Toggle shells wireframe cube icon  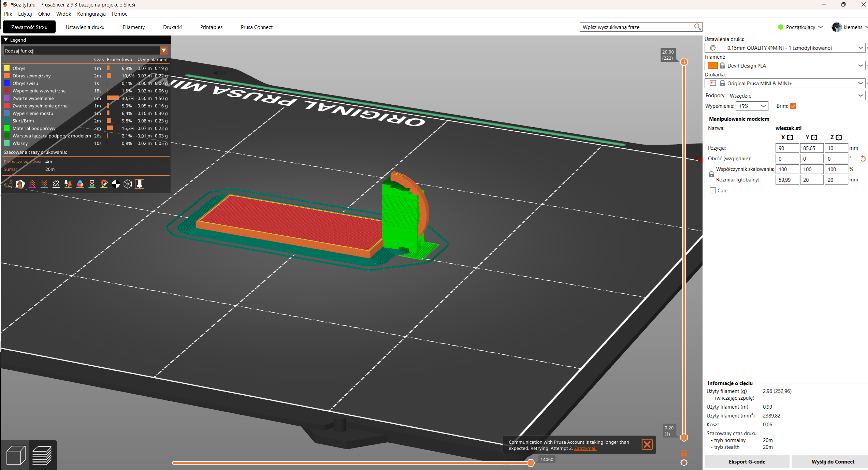click(128, 184)
